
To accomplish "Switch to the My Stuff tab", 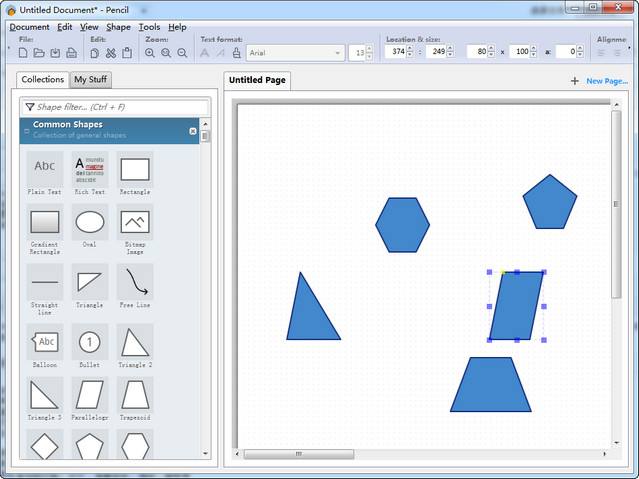I will click(90, 79).
